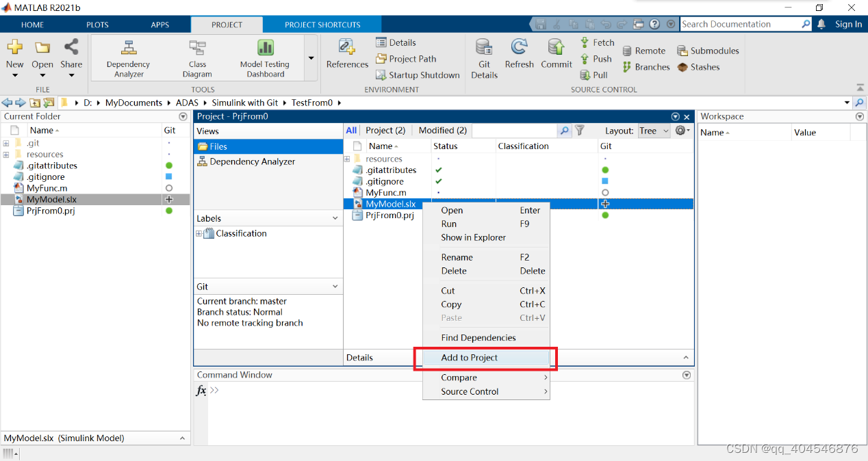Expand the Classification label tree
The height and width of the screenshot is (461, 868).
point(199,233)
